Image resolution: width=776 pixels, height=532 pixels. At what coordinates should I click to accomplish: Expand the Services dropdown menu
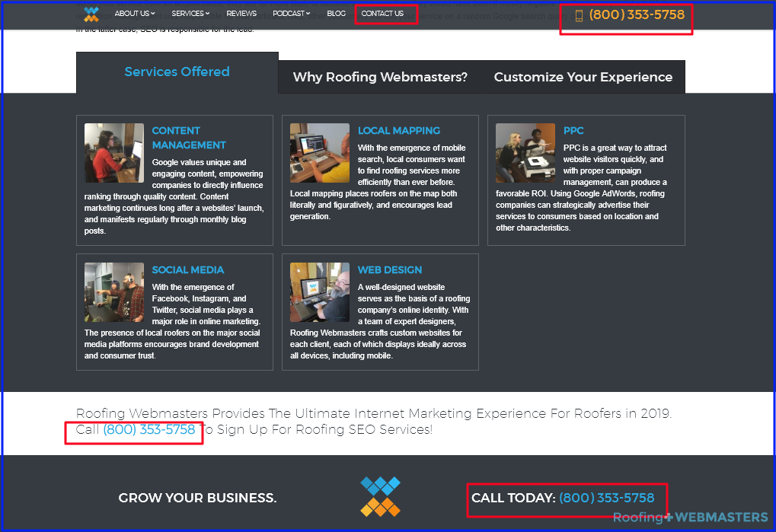tap(190, 14)
